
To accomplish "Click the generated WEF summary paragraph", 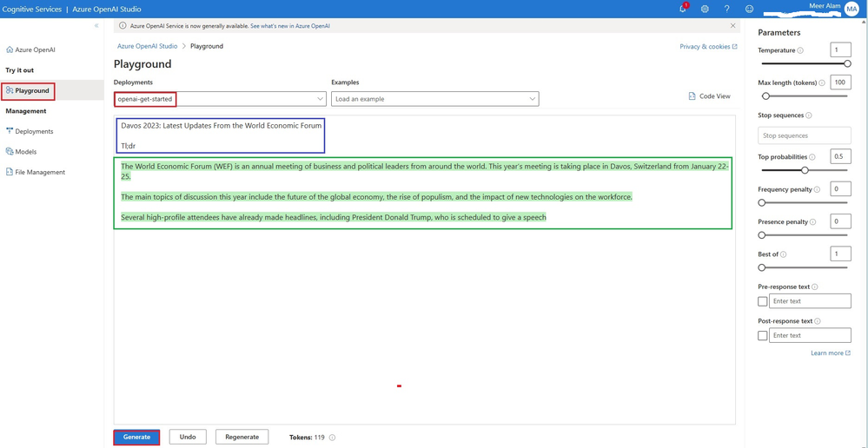I will click(x=425, y=171).
